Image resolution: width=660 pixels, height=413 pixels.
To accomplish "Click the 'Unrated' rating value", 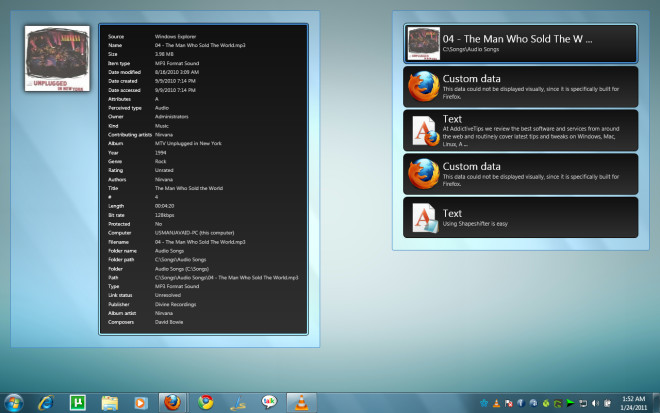I will pos(164,171).
